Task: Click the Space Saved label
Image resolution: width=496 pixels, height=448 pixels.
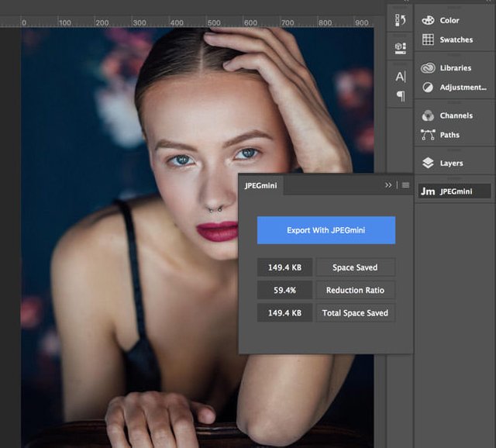Action: coord(355,267)
